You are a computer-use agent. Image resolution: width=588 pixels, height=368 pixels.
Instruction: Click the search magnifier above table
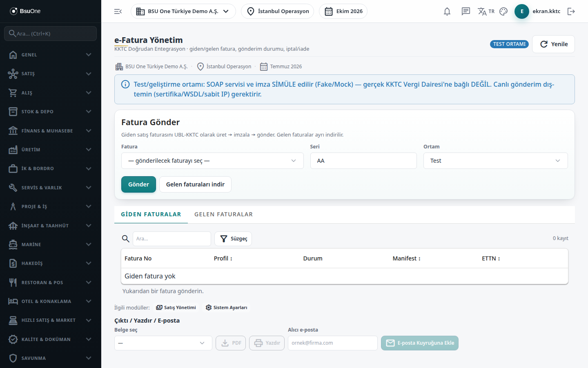tap(126, 239)
